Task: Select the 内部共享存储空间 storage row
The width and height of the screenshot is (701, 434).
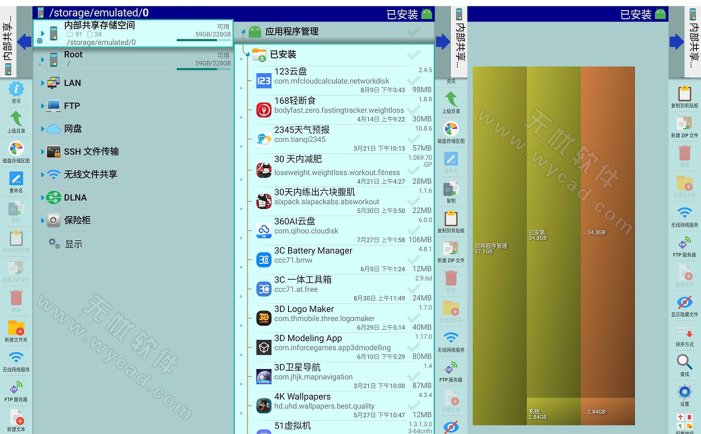Action: 133,33
